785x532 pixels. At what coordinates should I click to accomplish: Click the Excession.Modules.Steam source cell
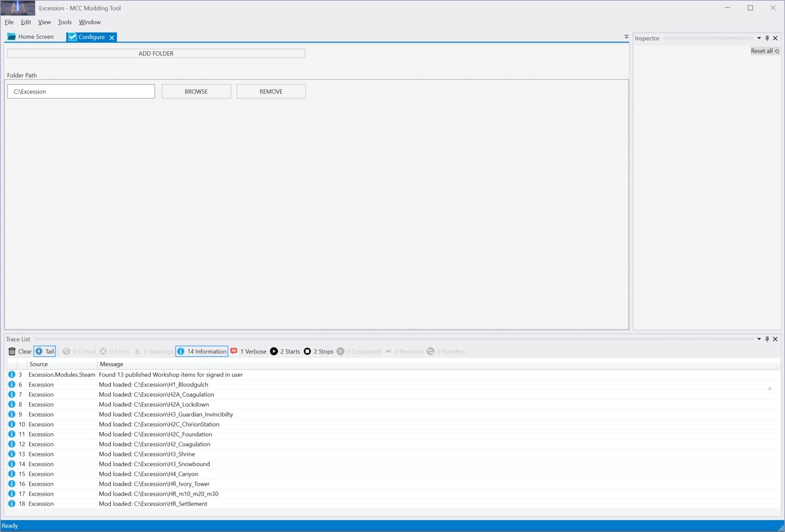click(62, 375)
